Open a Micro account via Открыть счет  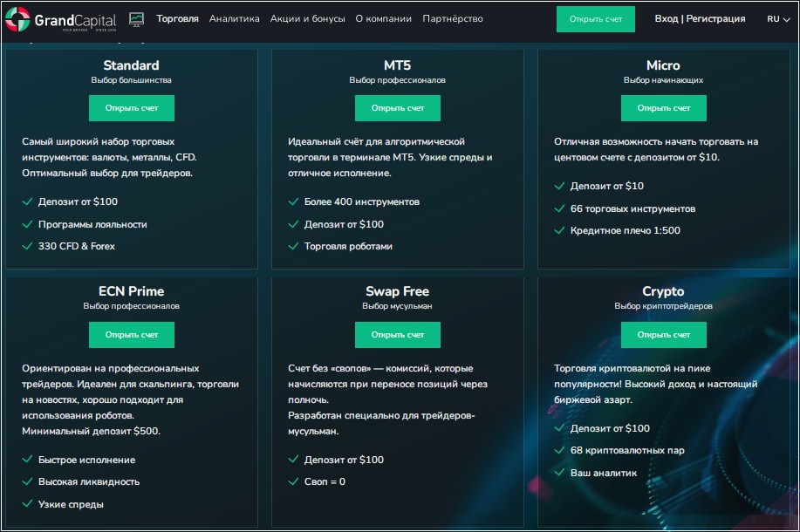click(664, 108)
